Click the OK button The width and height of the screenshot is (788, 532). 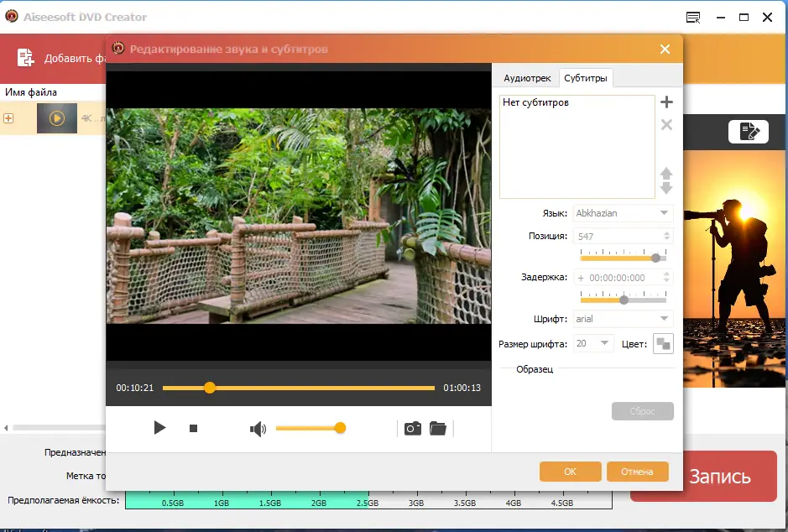pos(570,472)
